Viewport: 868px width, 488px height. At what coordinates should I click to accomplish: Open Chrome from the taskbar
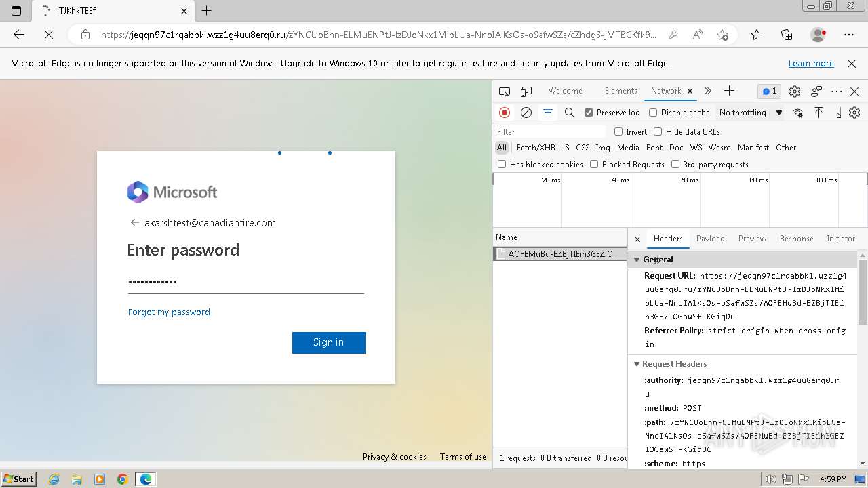click(x=122, y=479)
